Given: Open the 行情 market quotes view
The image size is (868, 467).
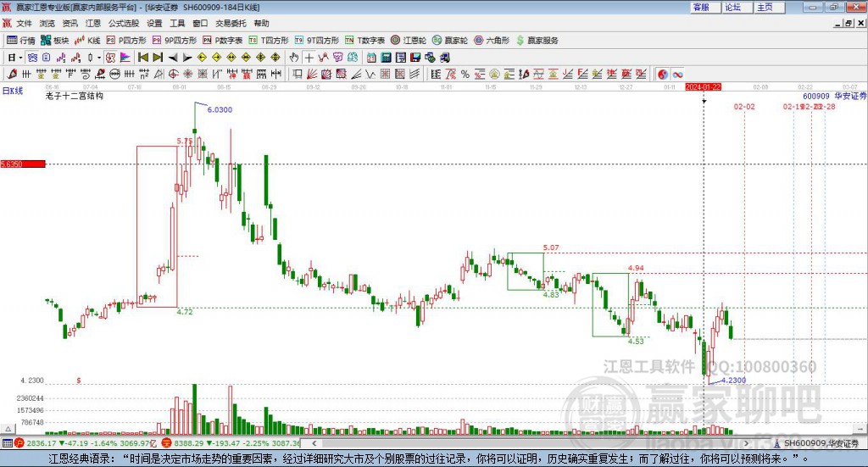Looking at the screenshot, I should click(21, 41).
